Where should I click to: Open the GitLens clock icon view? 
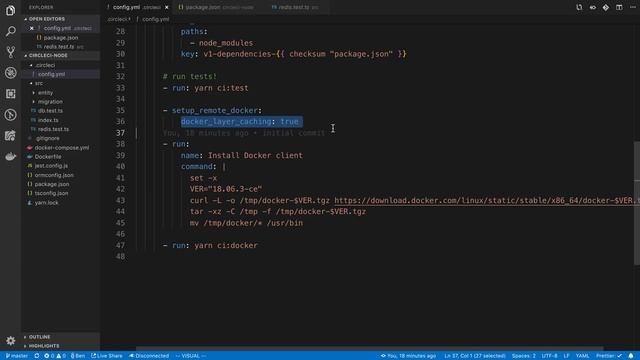(10, 115)
